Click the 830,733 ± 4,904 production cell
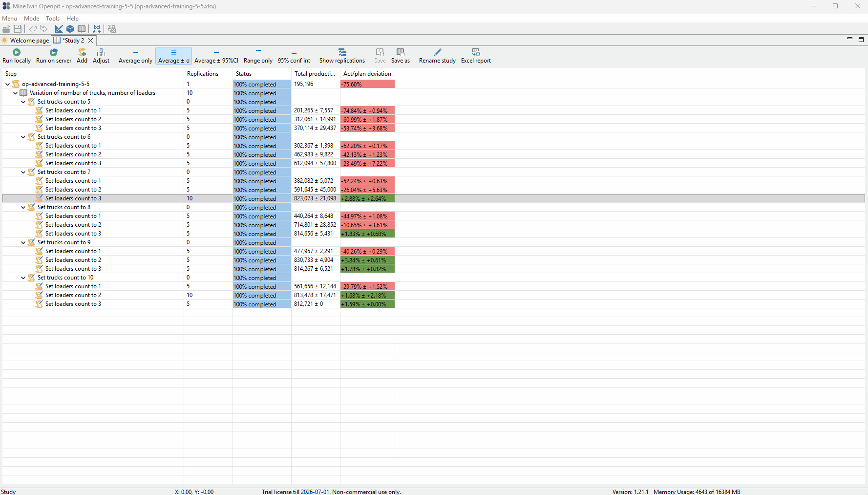Screen dimensions: 868x495 [316, 260]
